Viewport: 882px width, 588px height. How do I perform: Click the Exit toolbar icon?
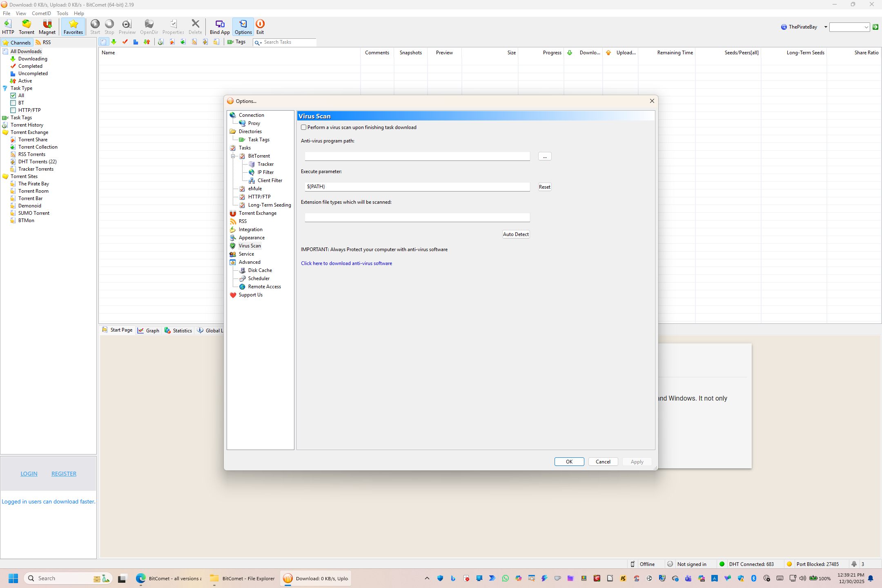(260, 27)
